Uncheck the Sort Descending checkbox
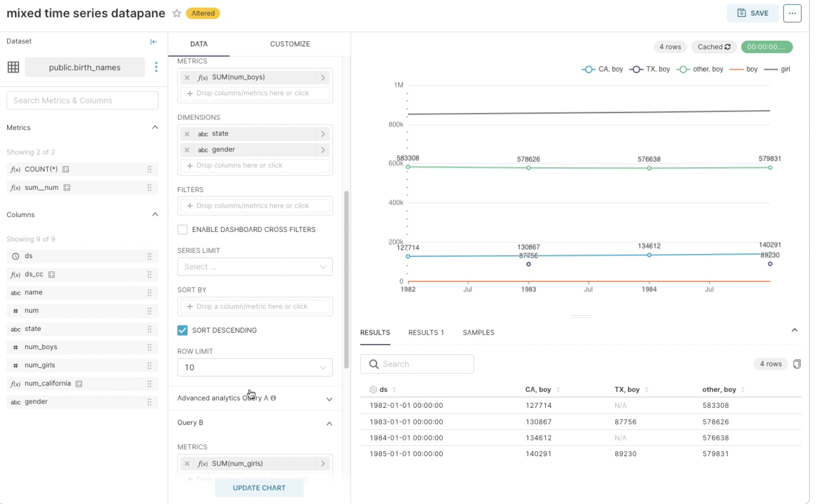Image resolution: width=817 pixels, height=504 pixels. (x=183, y=331)
